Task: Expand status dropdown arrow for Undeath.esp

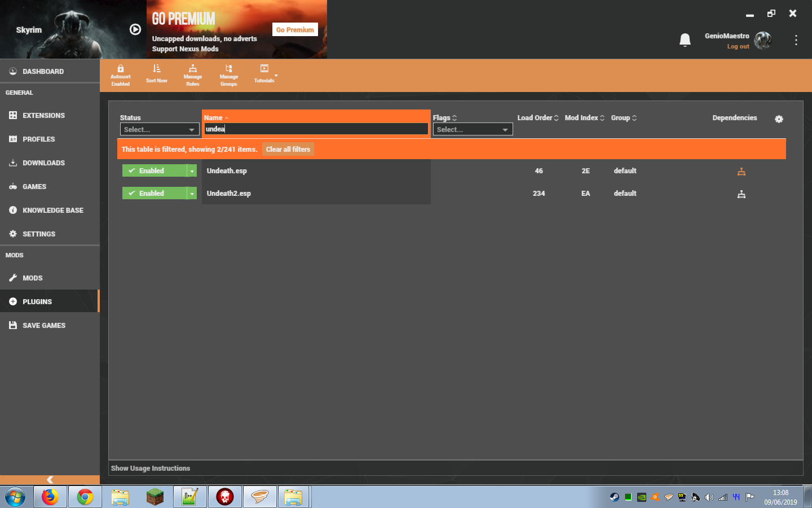Action: point(192,170)
